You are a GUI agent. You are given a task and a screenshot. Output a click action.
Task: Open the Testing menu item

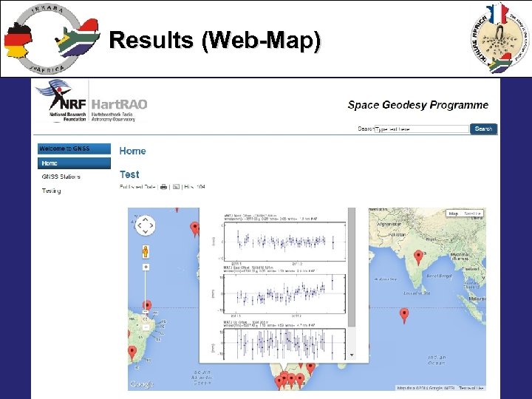pos(51,191)
